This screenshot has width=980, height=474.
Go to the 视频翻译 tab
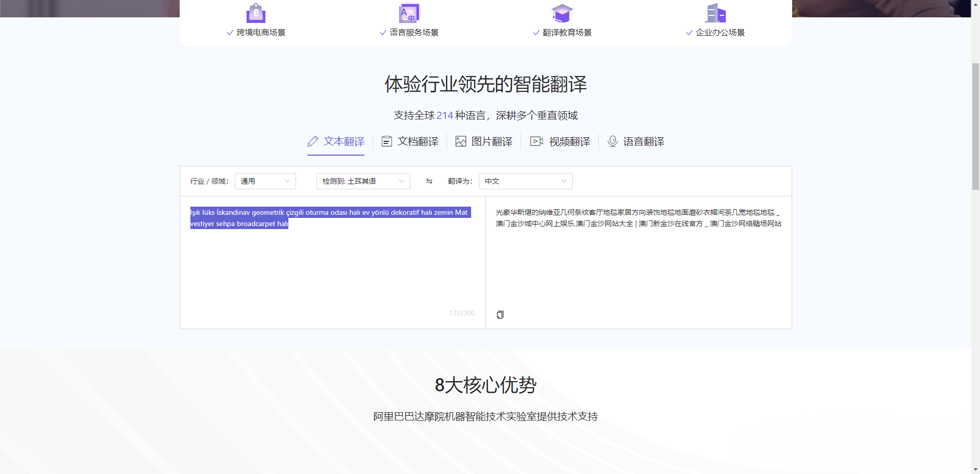(x=560, y=142)
